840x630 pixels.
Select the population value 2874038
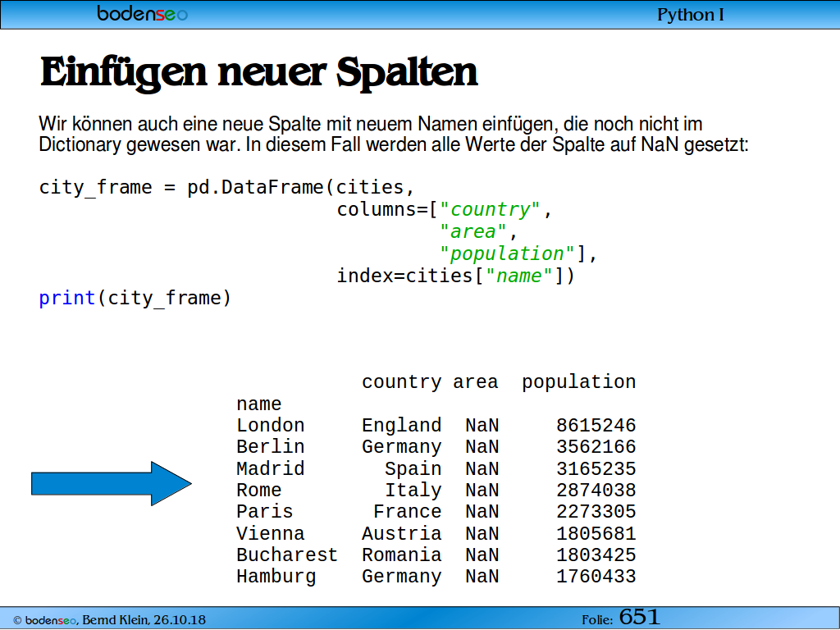point(596,491)
